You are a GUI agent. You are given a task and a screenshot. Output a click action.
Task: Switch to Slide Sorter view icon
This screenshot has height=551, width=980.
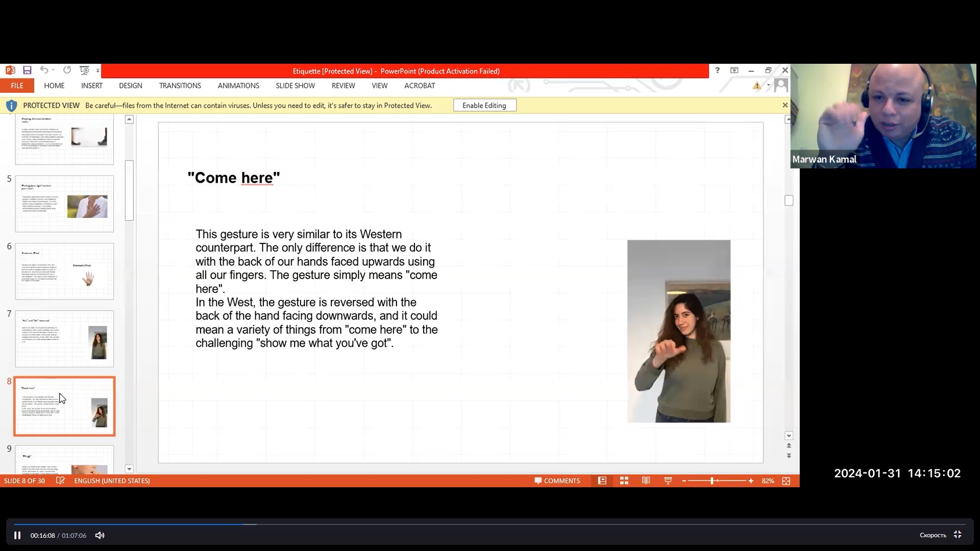pos(624,481)
